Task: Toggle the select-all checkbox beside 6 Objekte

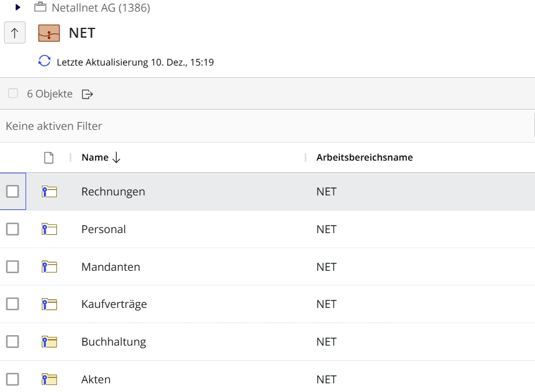Action: [x=13, y=93]
